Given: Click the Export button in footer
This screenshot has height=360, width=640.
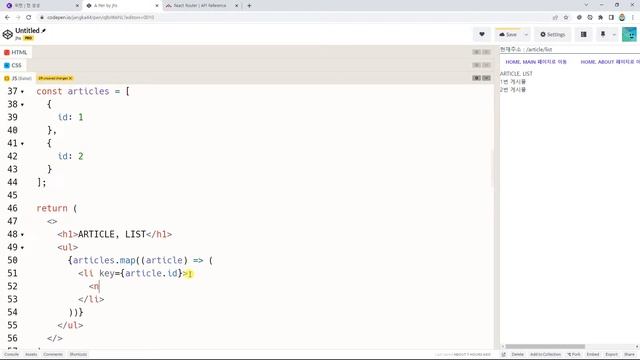Looking at the screenshot, I should (611, 354).
